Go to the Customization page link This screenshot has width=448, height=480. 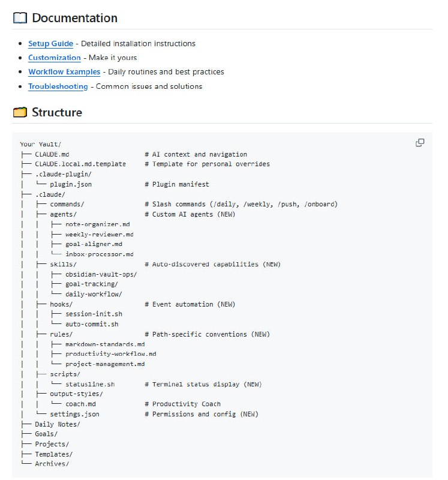click(x=54, y=58)
